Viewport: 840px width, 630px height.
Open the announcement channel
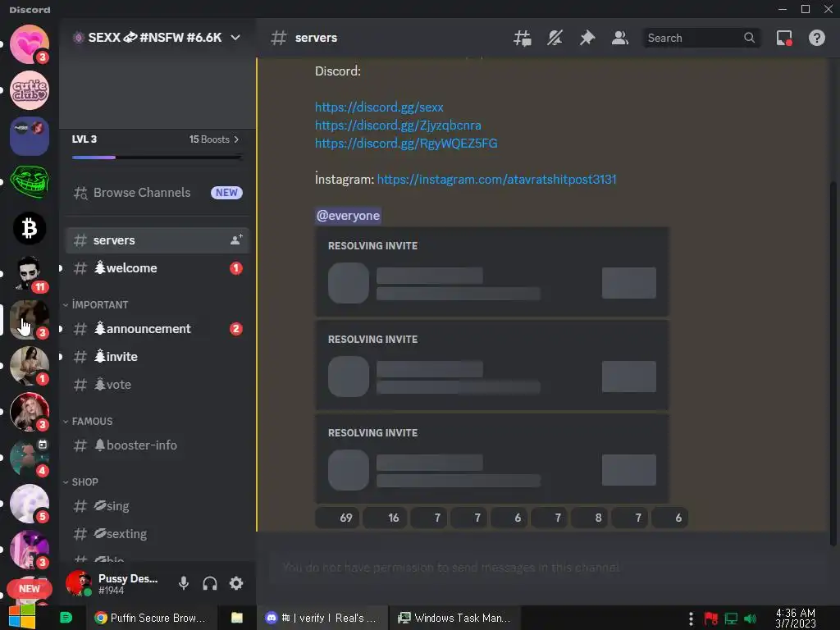point(157,329)
